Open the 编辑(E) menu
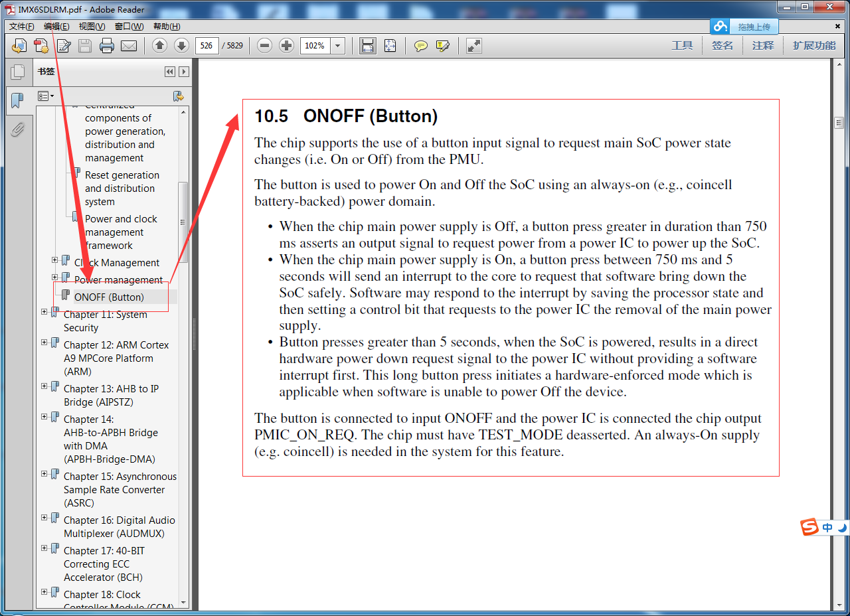This screenshot has height=616, width=850. tap(56, 27)
